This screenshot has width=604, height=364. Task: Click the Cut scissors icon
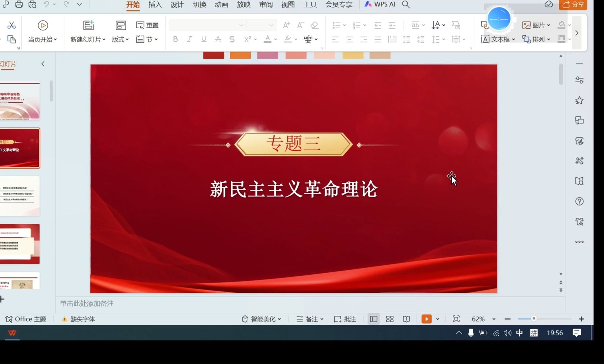(x=11, y=25)
